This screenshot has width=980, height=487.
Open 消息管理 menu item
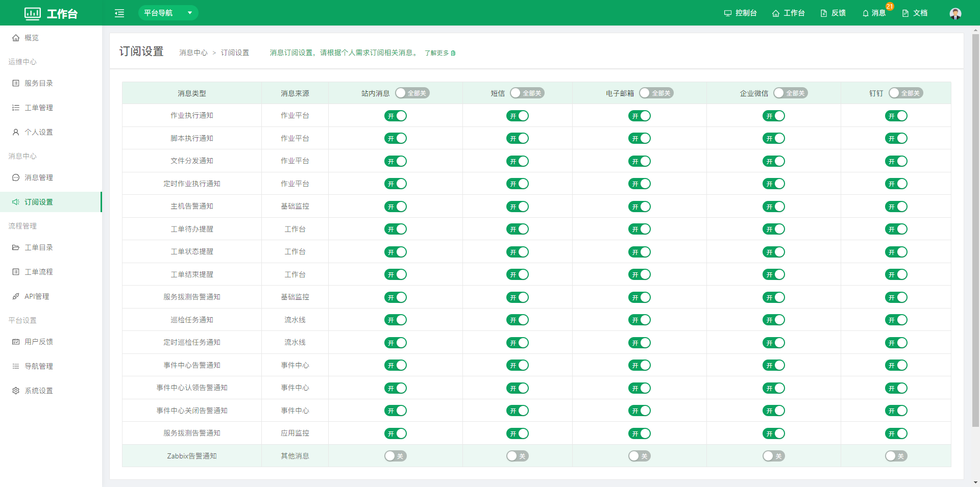(51, 177)
